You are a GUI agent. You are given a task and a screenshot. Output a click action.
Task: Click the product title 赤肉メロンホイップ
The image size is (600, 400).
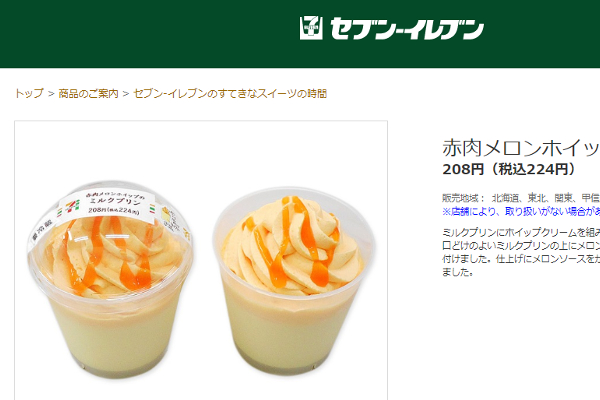click(x=521, y=148)
